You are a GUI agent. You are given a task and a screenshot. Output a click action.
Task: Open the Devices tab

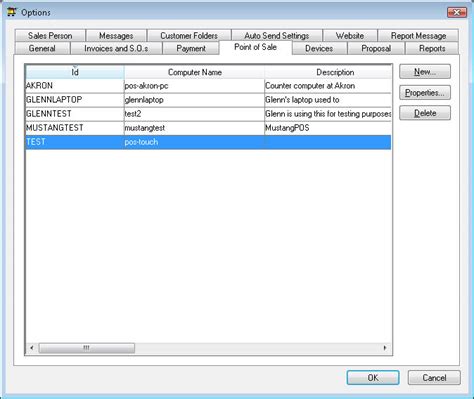(x=319, y=48)
